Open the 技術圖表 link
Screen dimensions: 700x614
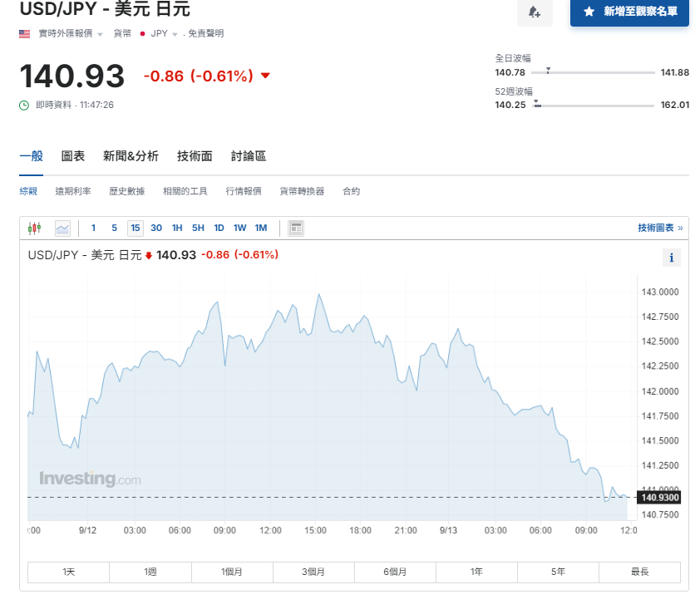[660, 228]
